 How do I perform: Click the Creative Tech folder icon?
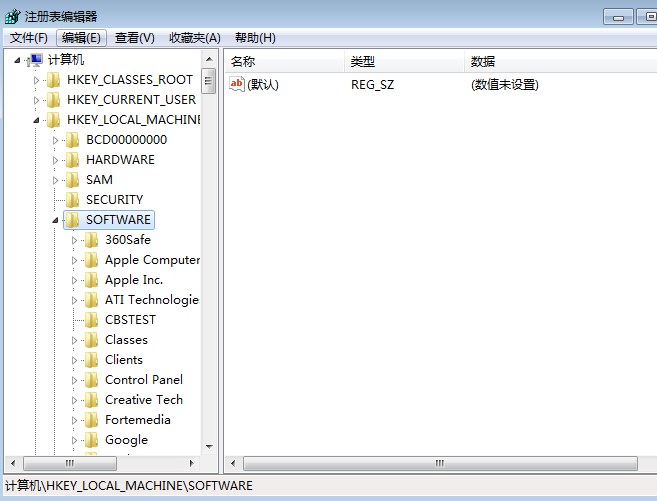click(x=91, y=400)
